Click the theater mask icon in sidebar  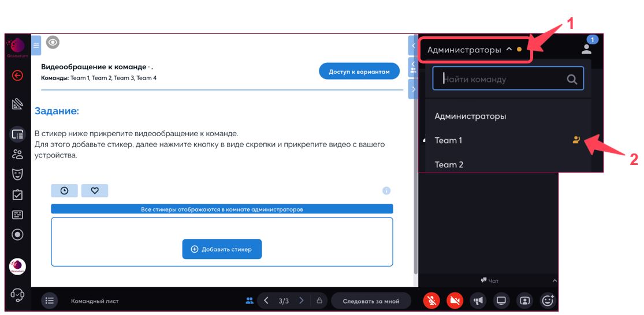coord(17,174)
